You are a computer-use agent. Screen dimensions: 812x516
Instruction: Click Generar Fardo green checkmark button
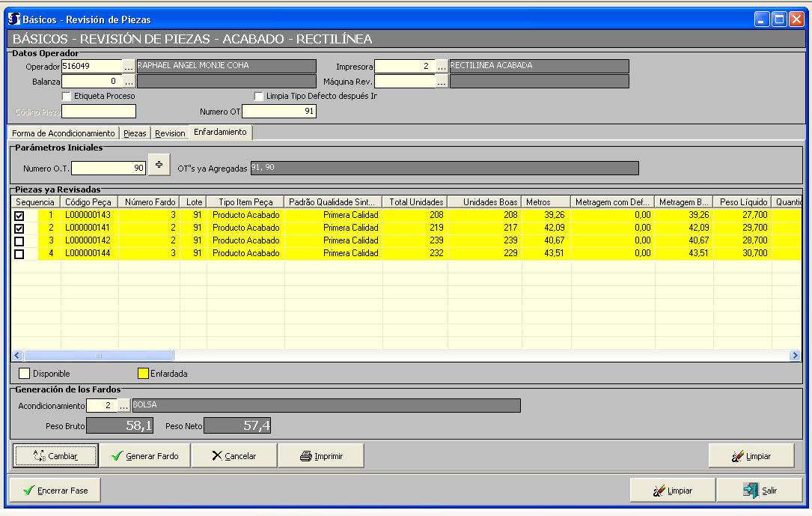point(145,455)
